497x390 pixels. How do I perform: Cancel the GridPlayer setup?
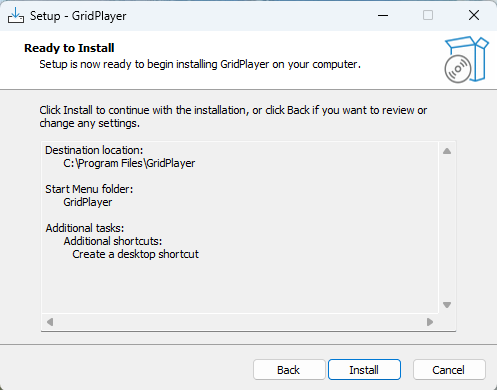click(x=449, y=370)
